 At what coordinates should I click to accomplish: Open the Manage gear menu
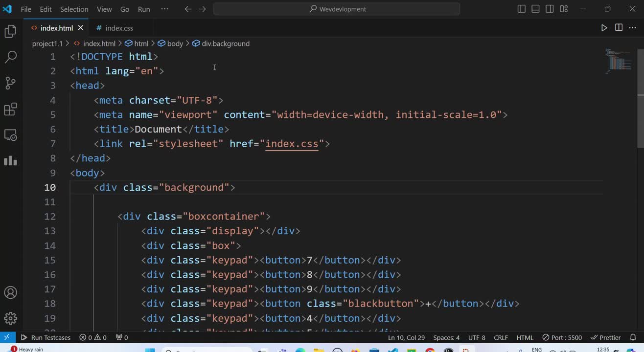click(x=10, y=318)
